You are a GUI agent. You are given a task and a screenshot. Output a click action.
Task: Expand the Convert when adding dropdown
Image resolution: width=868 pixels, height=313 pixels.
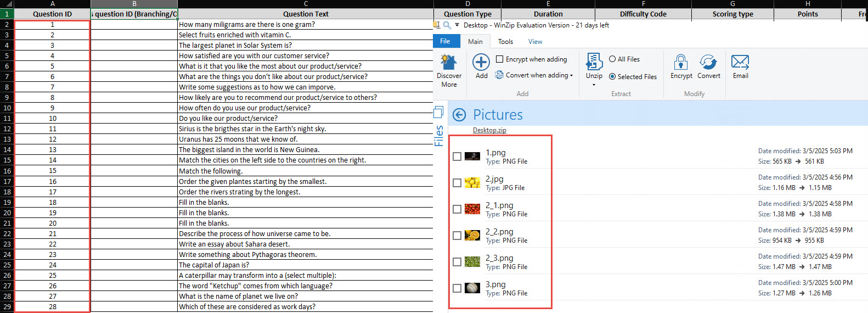572,76
